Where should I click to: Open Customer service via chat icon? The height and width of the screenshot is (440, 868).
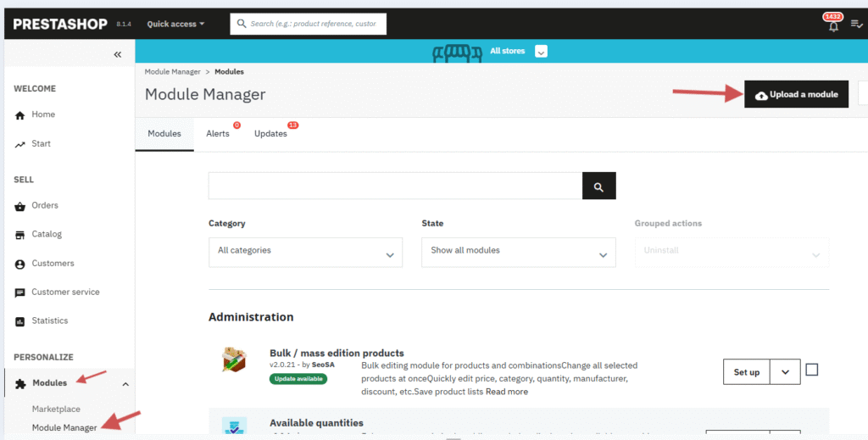(20, 292)
